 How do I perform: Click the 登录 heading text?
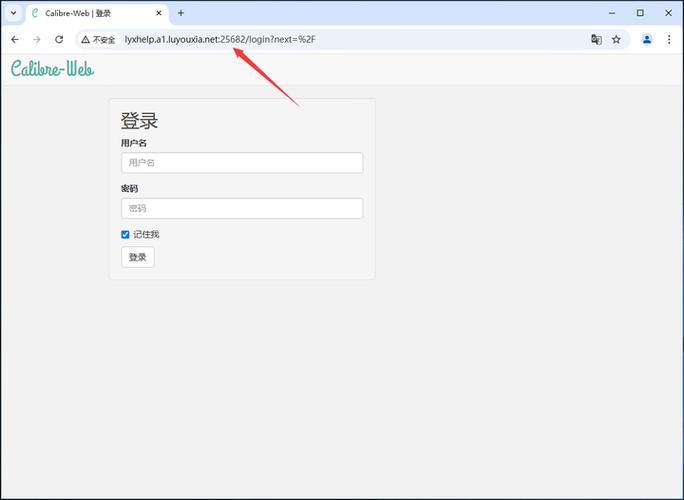pyautogui.click(x=139, y=121)
